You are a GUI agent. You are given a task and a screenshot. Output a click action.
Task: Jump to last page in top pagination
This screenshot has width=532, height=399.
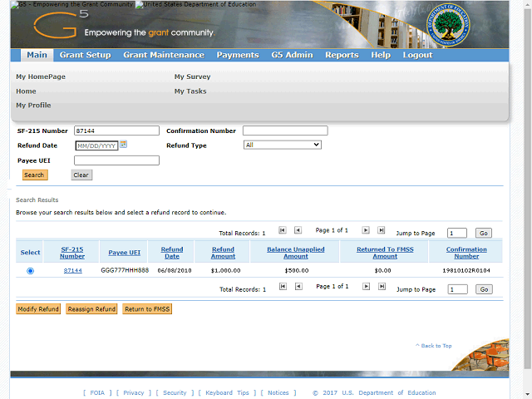[381, 230]
